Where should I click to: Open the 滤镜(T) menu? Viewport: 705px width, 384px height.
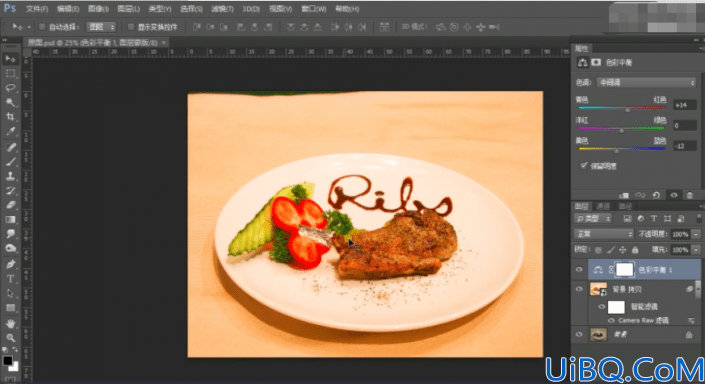[223, 9]
